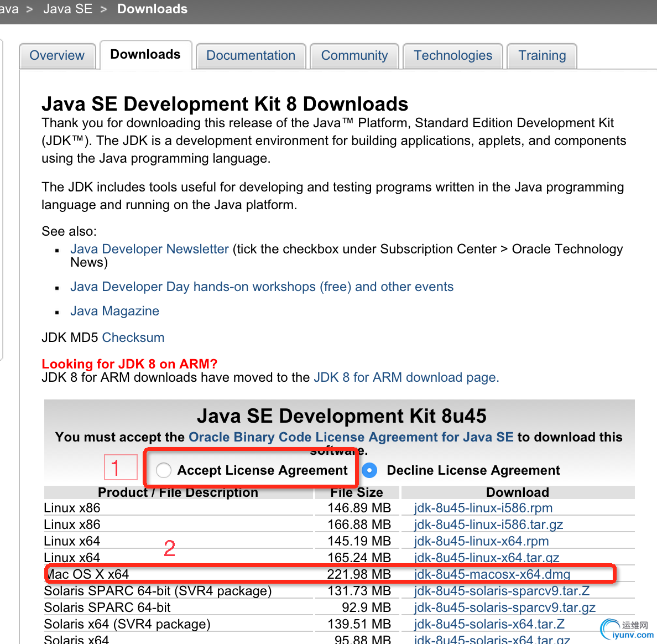Screen dimensions: 657x644
Task: Open the Training tab
Action: pyautogui.click(x=542, y=55)
